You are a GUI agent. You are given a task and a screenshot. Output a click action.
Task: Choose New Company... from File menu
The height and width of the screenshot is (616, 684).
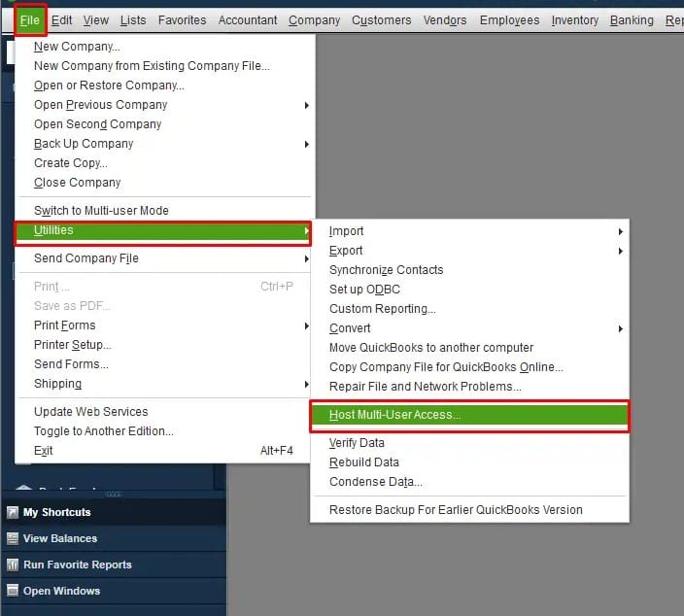click(x=164, y=47)
